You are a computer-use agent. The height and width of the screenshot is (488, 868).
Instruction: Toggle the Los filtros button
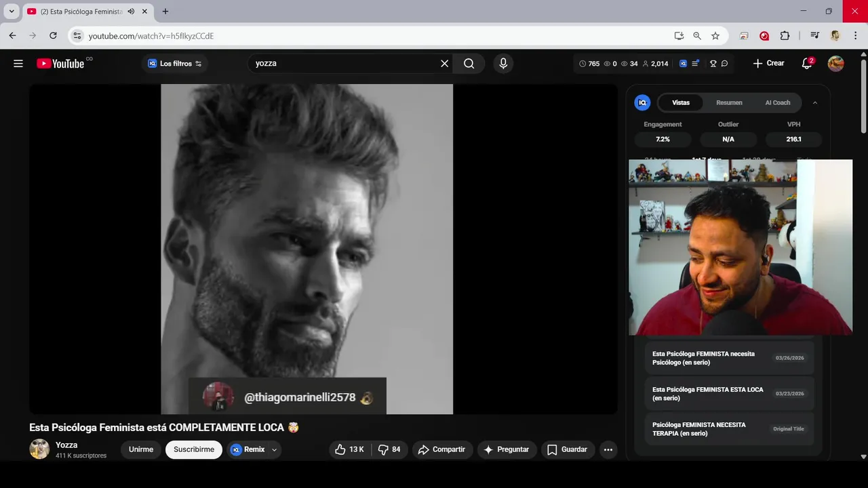coord(175,63)
